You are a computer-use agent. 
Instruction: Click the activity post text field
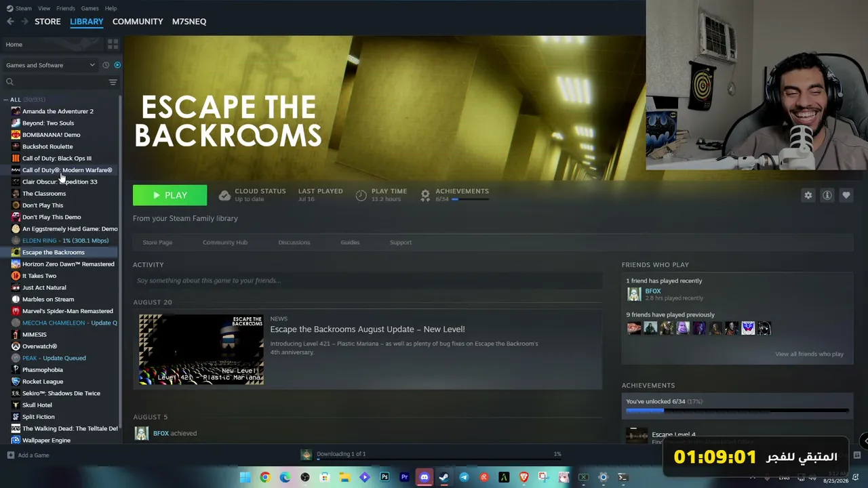click(368, 281)
